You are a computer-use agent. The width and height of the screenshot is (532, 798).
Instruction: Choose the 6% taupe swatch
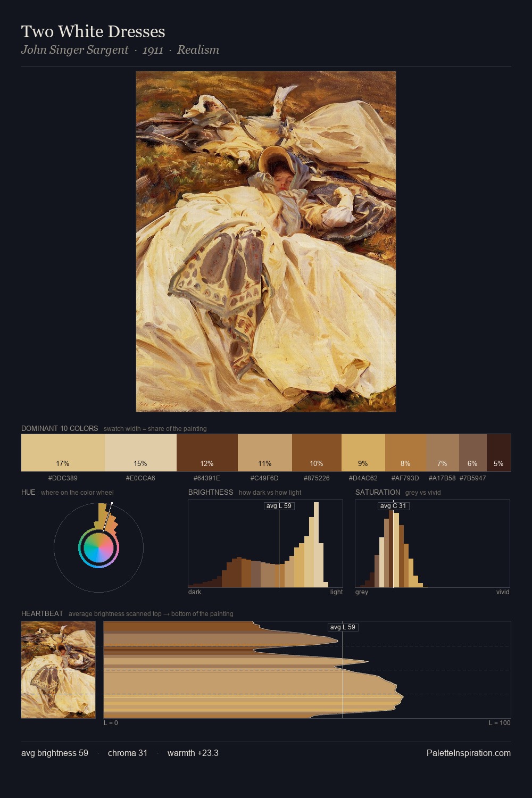[x=473, y=453]
